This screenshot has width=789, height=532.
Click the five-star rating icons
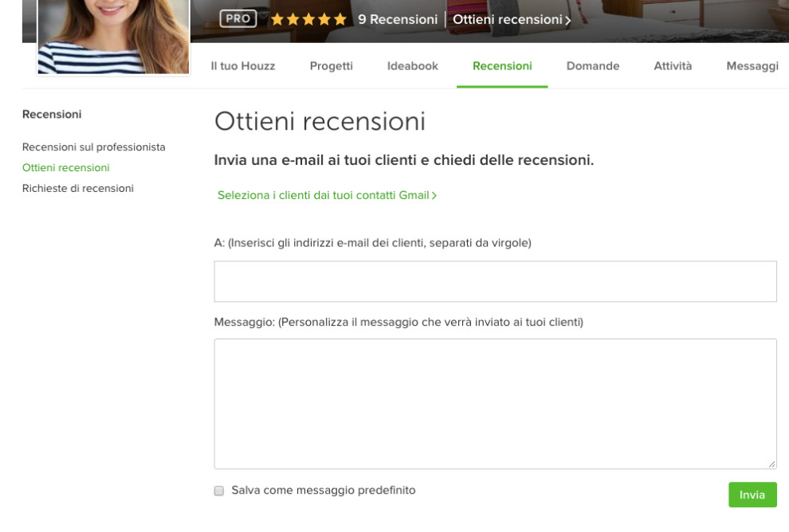(308, 19)
